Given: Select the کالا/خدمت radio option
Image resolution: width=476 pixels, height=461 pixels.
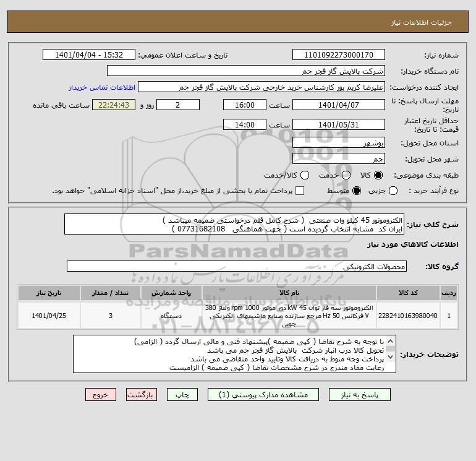Looking at the screenshot, I should click(305, 175).
